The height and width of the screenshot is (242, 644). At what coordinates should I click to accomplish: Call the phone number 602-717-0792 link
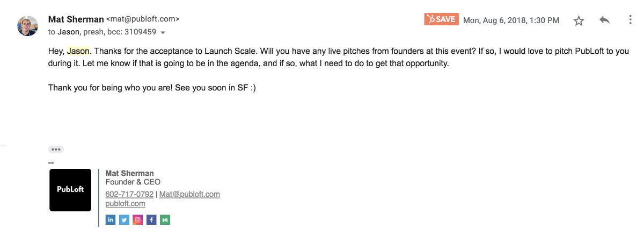[x=129, y=194]
